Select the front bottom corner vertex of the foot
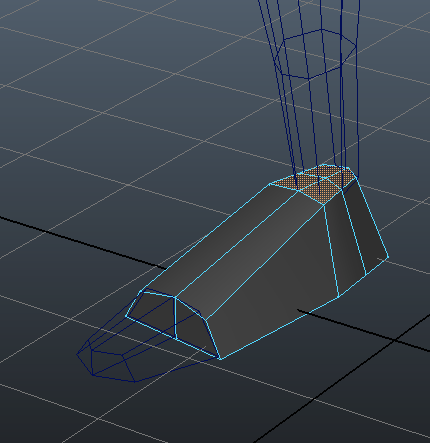The image size is (430, 443). pyautogui.click(x=220, y=360)
